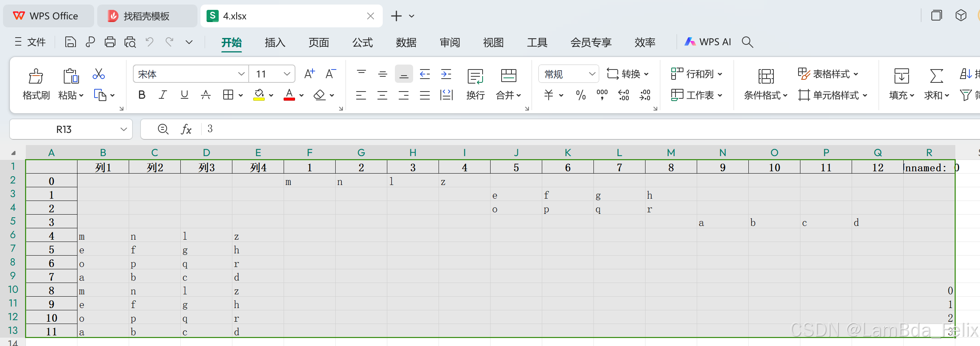The width and height of the screenshot is (980, 346).
Task: Switch to the Data (数据) tab
Action: (x=406, y=42)
